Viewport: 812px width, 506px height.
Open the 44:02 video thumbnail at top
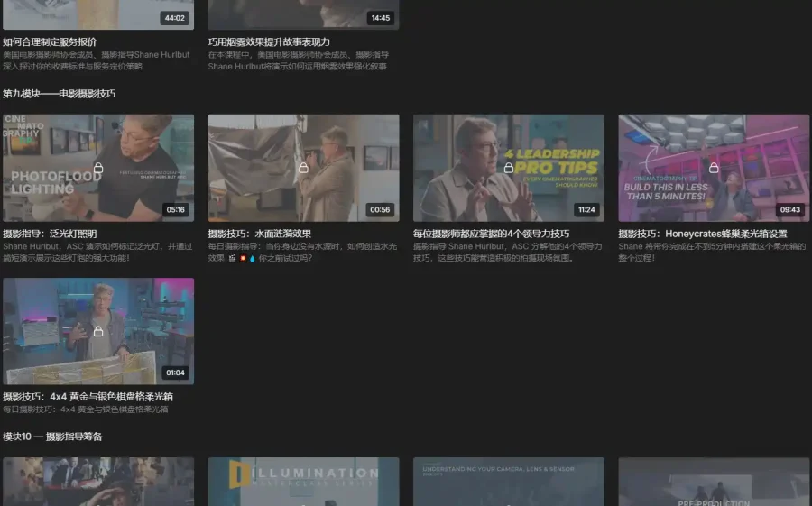click(98, 14)
